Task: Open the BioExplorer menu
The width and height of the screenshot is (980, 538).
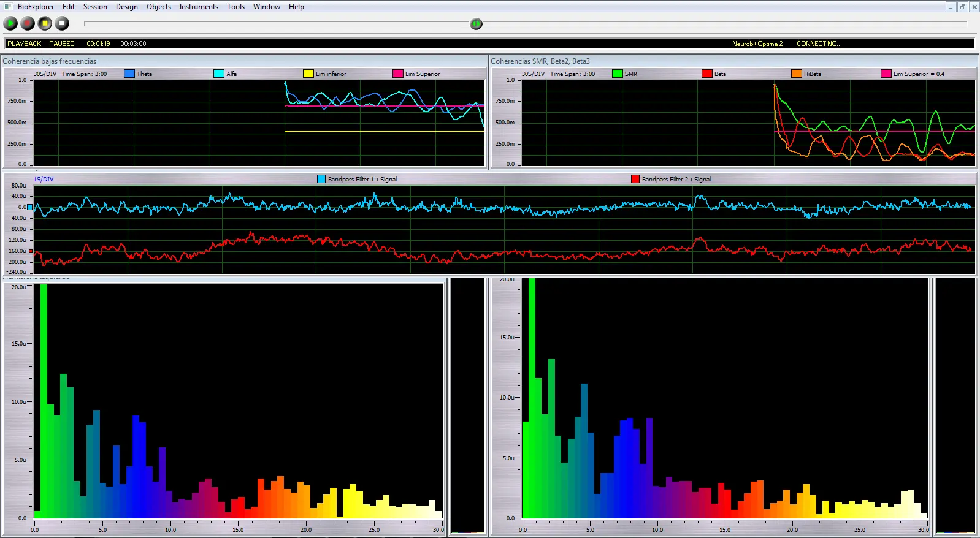Action: [x=36, y=7]
